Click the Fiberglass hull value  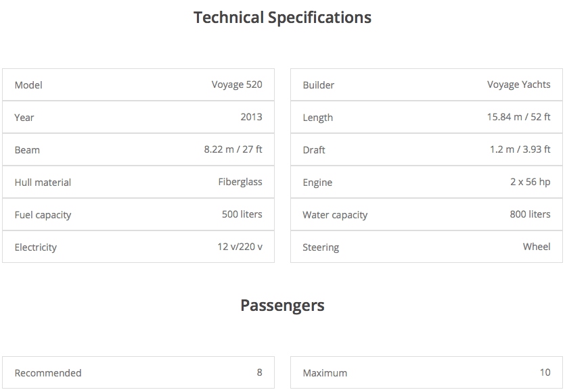[x=240, y=182]
